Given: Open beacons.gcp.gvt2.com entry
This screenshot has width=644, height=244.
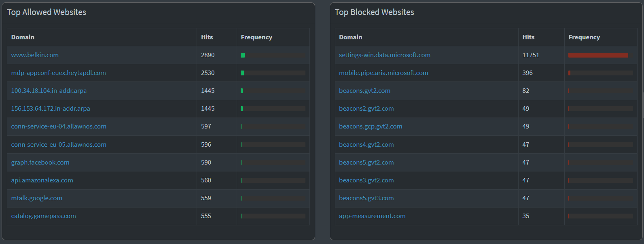Looking at the screenshot, I should [x=371, y=126].
